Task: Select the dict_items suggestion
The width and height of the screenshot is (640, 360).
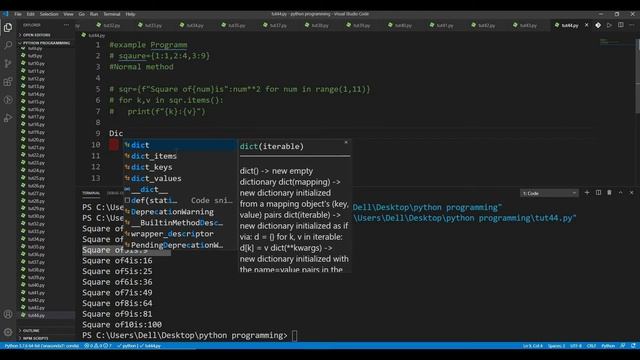Action: pos(180,156)
